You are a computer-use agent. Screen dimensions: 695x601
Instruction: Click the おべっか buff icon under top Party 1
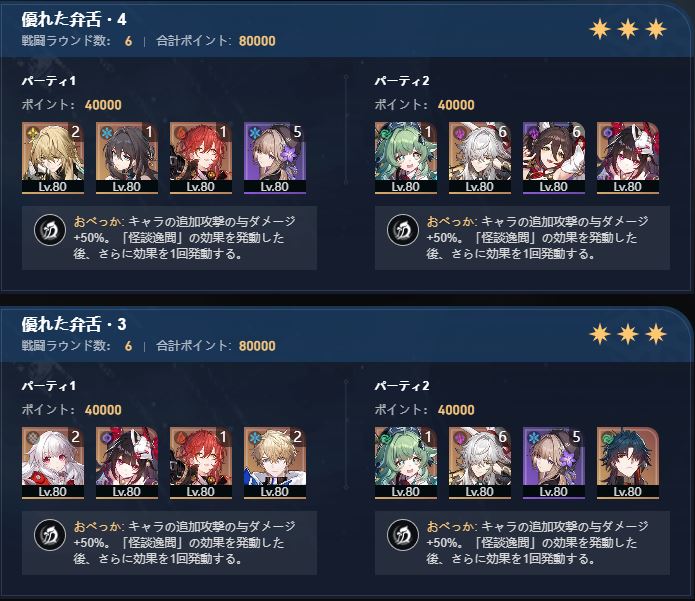[50, 230]
